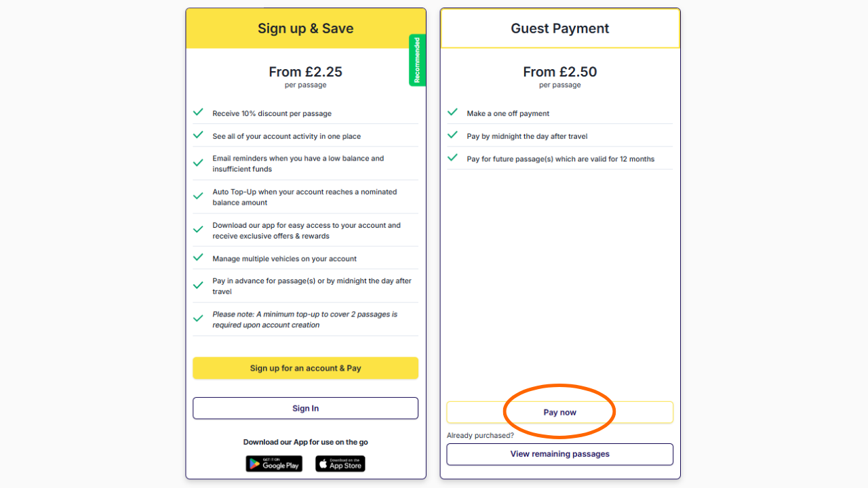
Task: Click Sign up for an account & Pay
Action: [x=305, y=368]
